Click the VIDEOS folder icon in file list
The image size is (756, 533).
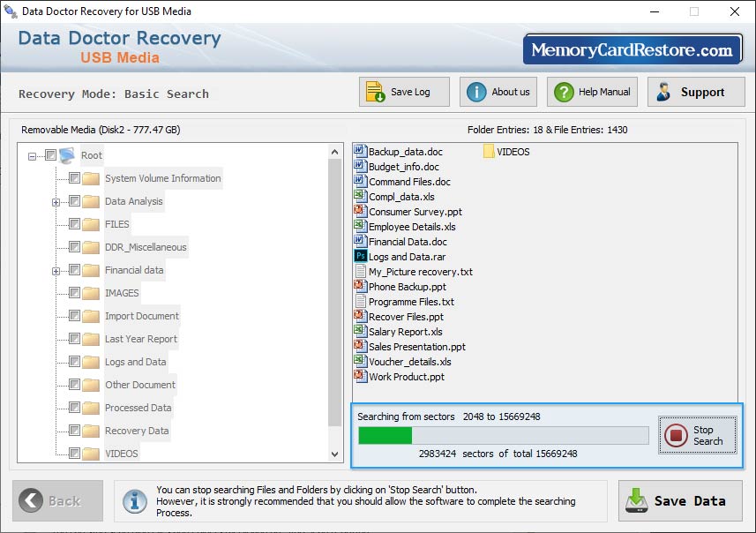pyautogui.click(x=489, y=152)
